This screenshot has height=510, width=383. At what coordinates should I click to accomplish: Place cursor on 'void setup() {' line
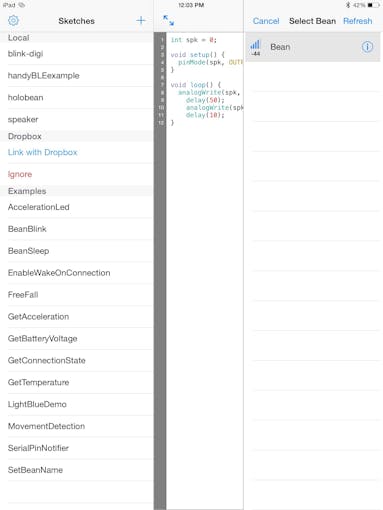click(x=198, y=55)
